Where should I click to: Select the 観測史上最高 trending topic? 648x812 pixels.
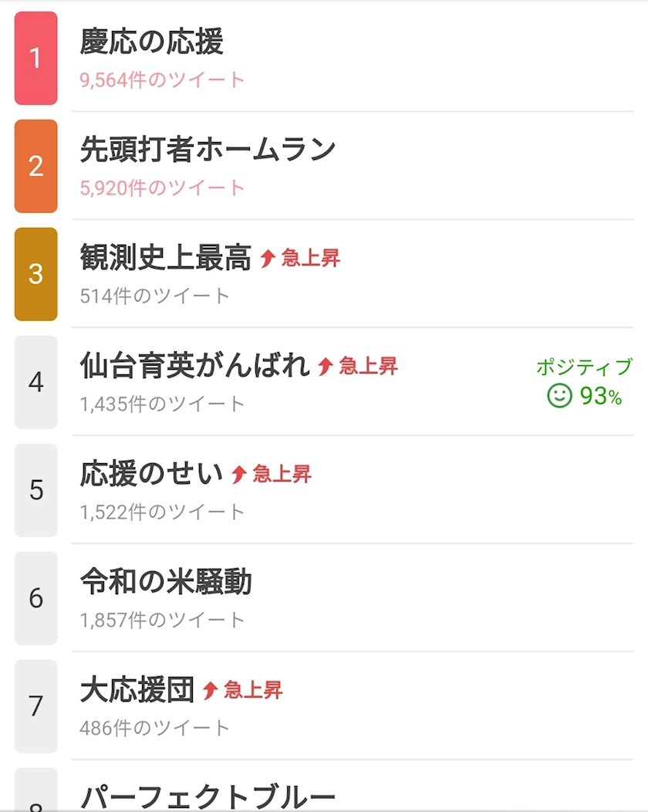pos(166,257)
